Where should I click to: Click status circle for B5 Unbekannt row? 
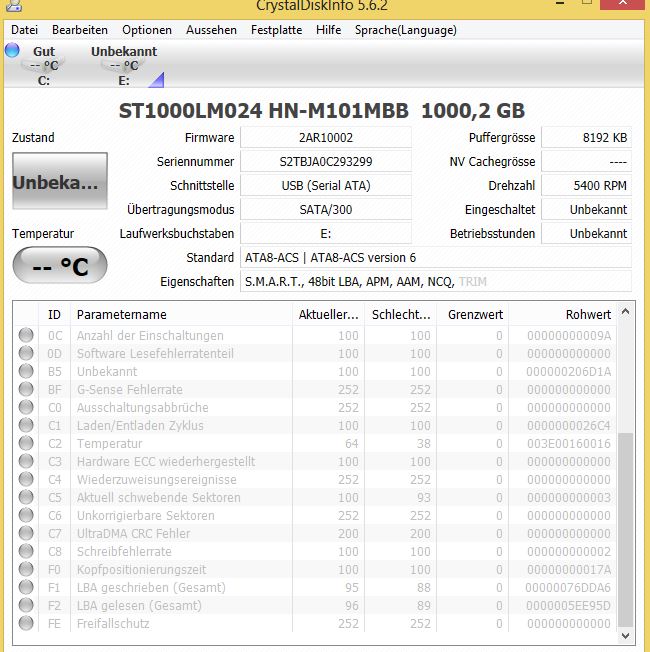(x=26, y=371)
